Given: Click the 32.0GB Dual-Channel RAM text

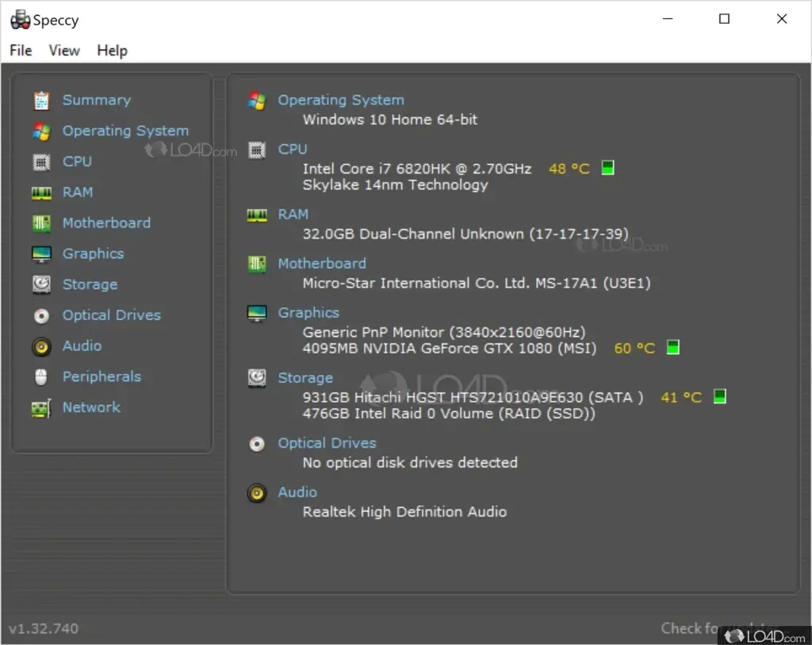Looking at the screenshot, I should 465,234.
